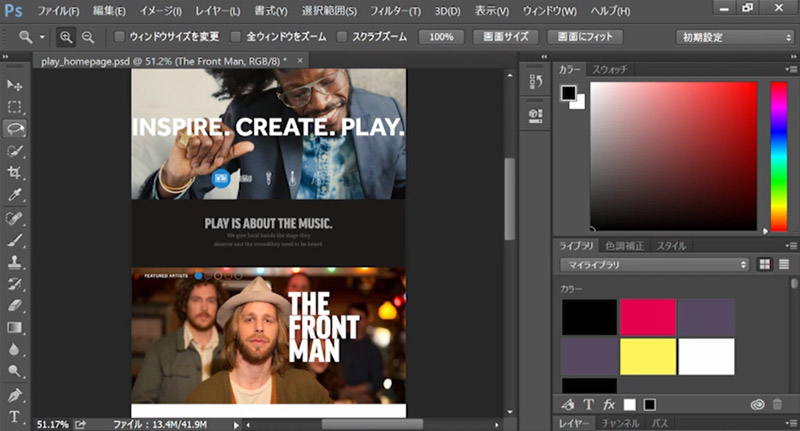Add character style T in library footer
This screenshot has width=800, height=431.
coord(588,404)
